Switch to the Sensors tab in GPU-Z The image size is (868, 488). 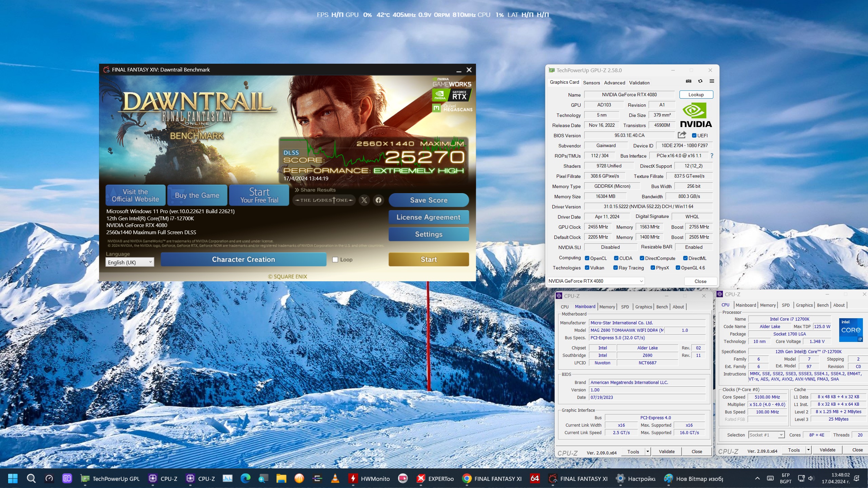[591, 83]
